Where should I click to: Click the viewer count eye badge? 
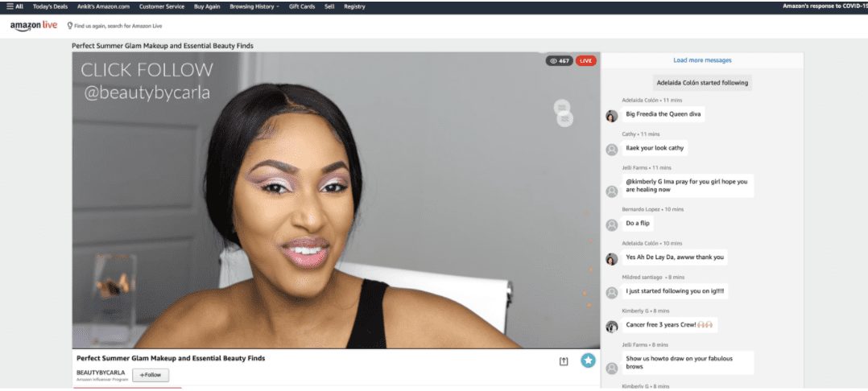[559, 60]
